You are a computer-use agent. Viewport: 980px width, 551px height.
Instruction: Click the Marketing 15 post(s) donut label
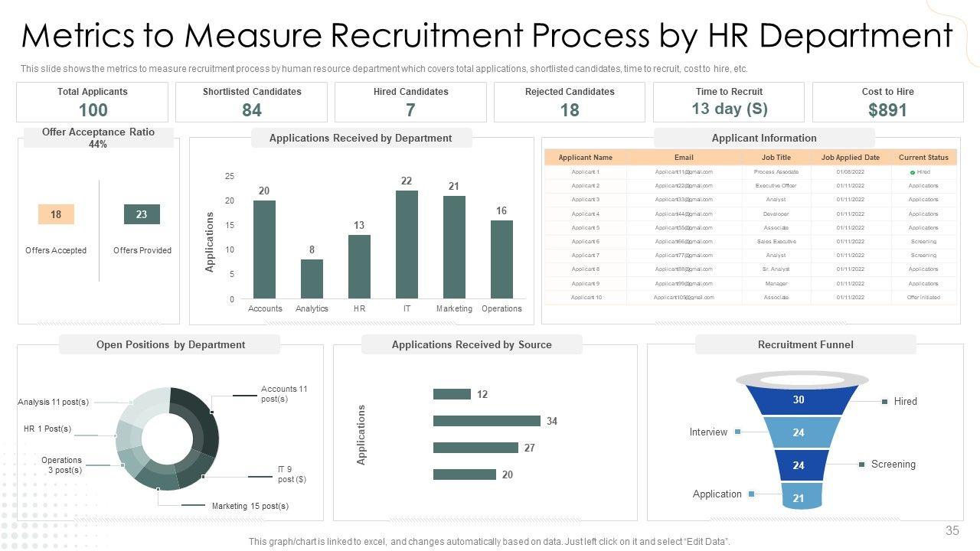(250, 506)
